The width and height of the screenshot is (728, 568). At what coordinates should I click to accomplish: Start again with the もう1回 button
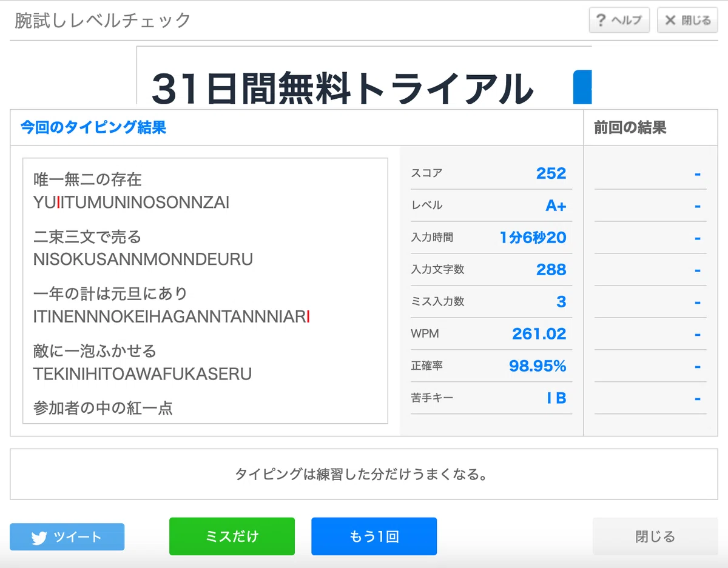(x=374, y=536)
